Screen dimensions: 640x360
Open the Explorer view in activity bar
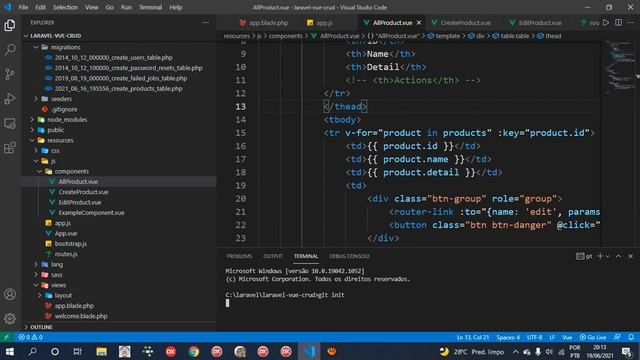[x=9, y=25]
